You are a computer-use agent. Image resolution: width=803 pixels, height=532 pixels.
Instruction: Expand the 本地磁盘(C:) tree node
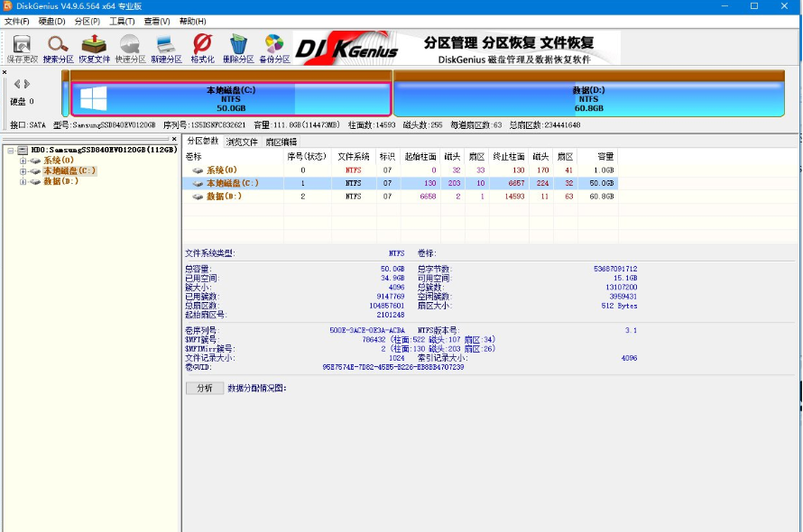[23, 171]
